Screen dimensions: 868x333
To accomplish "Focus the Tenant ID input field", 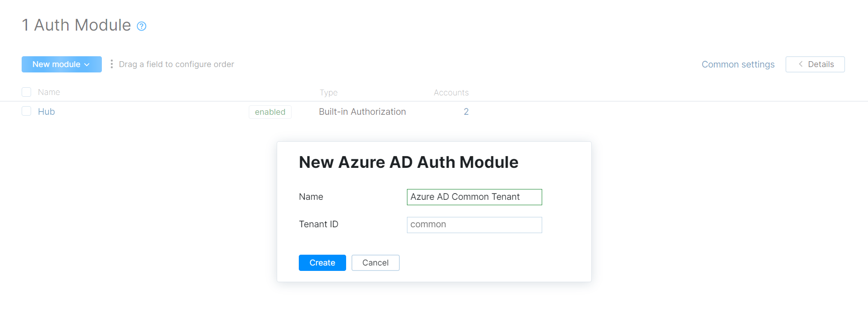I will click(474, 225).
